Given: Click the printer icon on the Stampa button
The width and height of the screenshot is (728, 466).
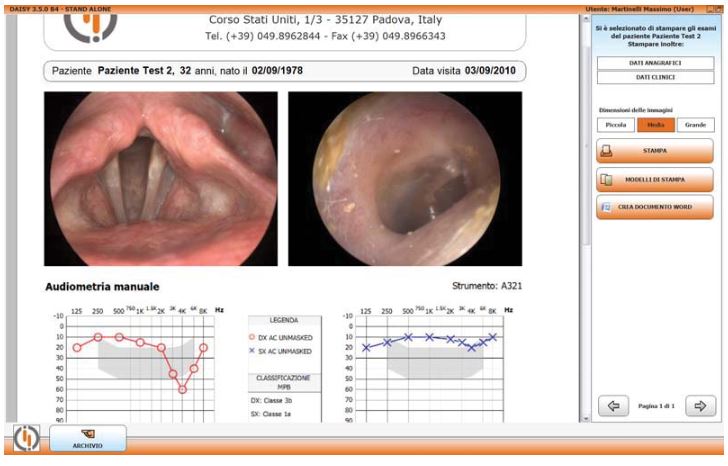Looking at the screenshot, I should point(606,152).
